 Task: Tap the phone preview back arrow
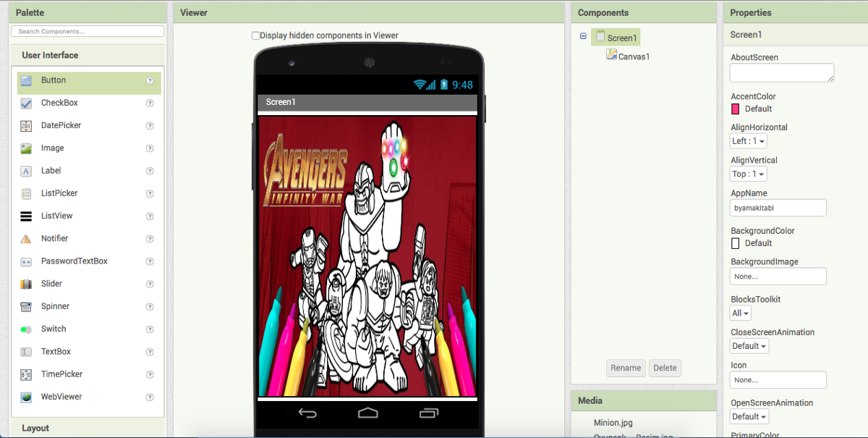pyautogui.click(x=308, y=413)
